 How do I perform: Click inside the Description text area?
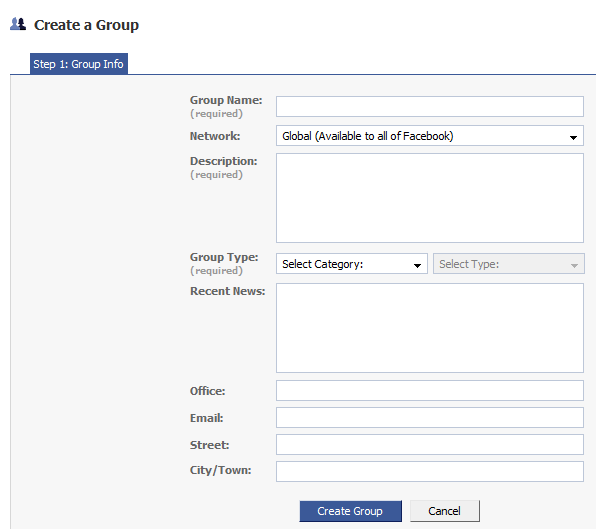tap(430, 198)
